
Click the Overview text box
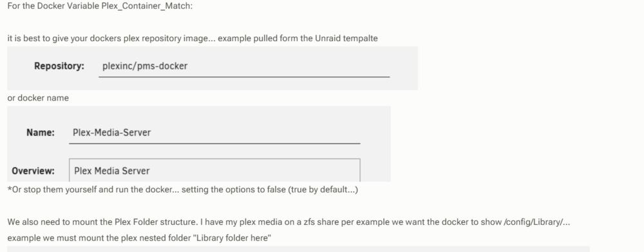coord(214,170)
